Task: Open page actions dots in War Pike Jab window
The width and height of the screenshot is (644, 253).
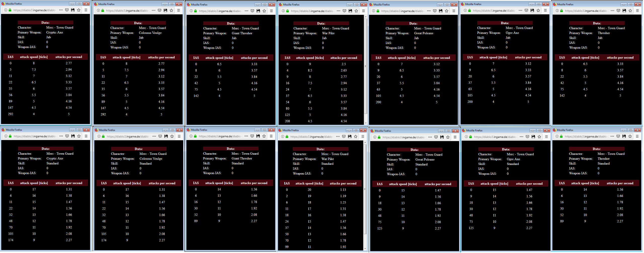Action: pos(338,11)
